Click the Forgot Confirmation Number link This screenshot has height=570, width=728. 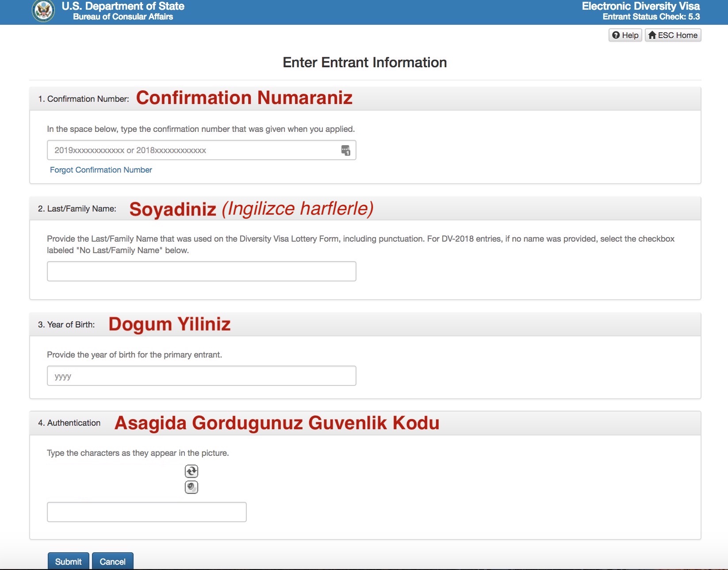pos(101,170)
